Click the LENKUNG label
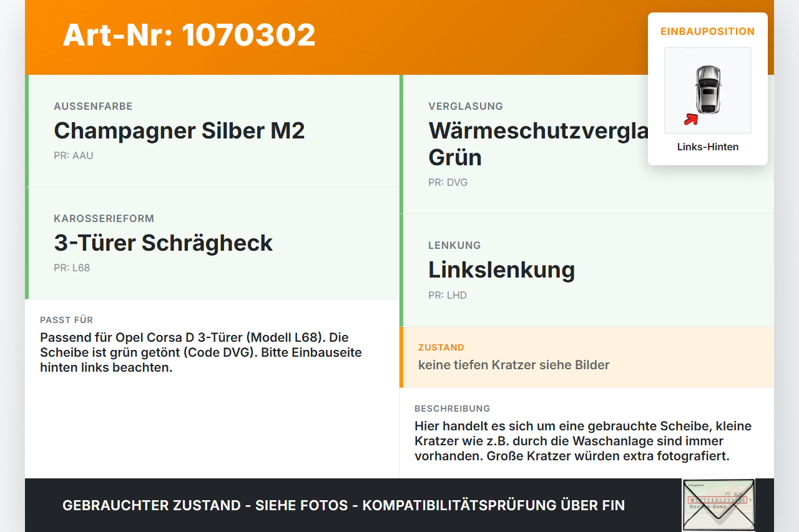The height and width of the screenshot is (532, 799). (x=454, y=246)
